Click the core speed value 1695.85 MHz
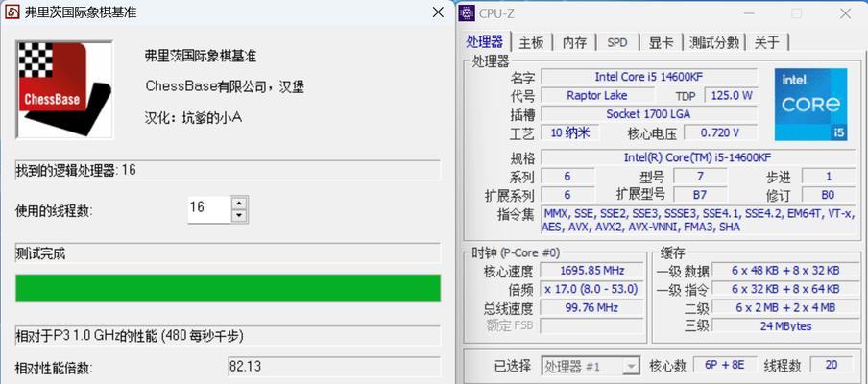The height and width of the screenshot is (384, 868). (591, 270)
